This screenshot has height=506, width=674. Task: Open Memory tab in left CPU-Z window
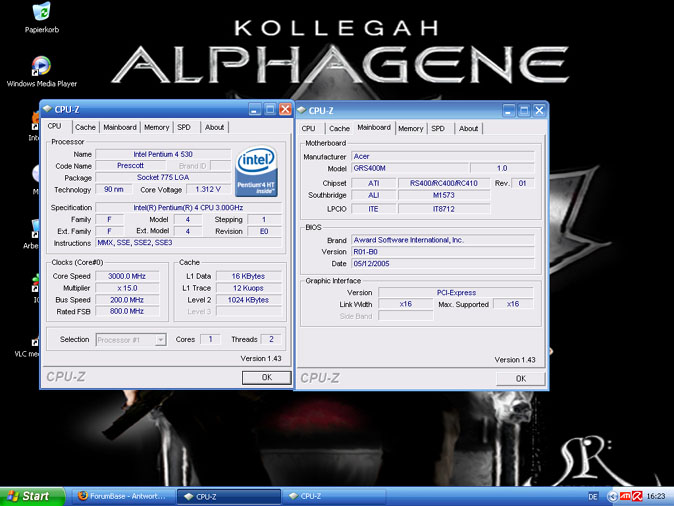point(156,127)
